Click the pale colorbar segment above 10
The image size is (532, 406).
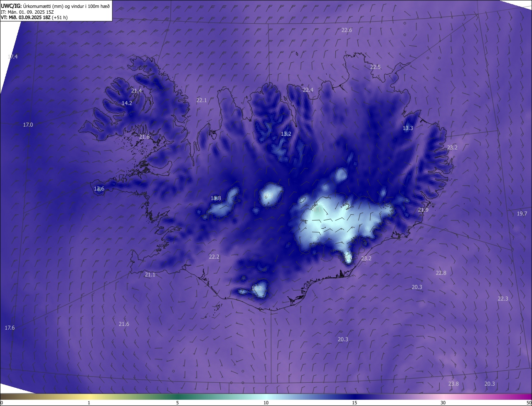[266, 396]
